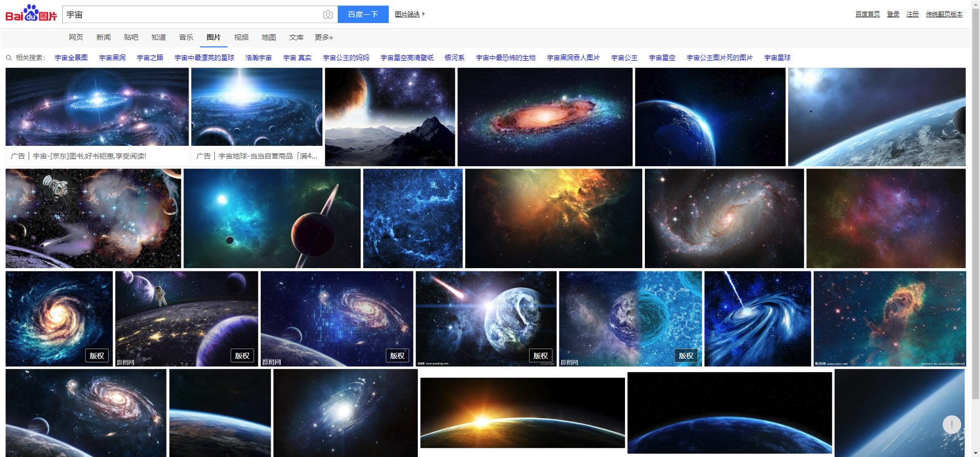The height and width of the screenshot is (457, 980).
Task: Click the related-search magnifier icon
Action: [x=9, y=58]
